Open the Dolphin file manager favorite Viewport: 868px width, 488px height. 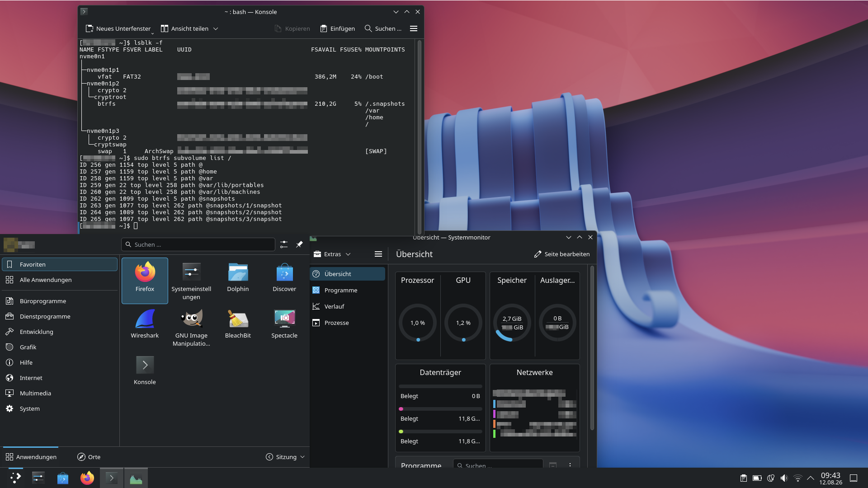coord(238,281)
